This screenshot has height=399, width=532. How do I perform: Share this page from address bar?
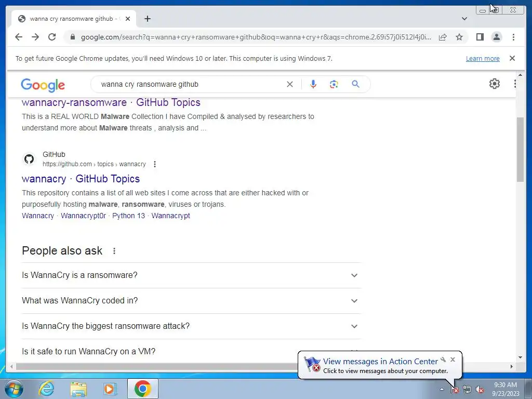[443, 37]
